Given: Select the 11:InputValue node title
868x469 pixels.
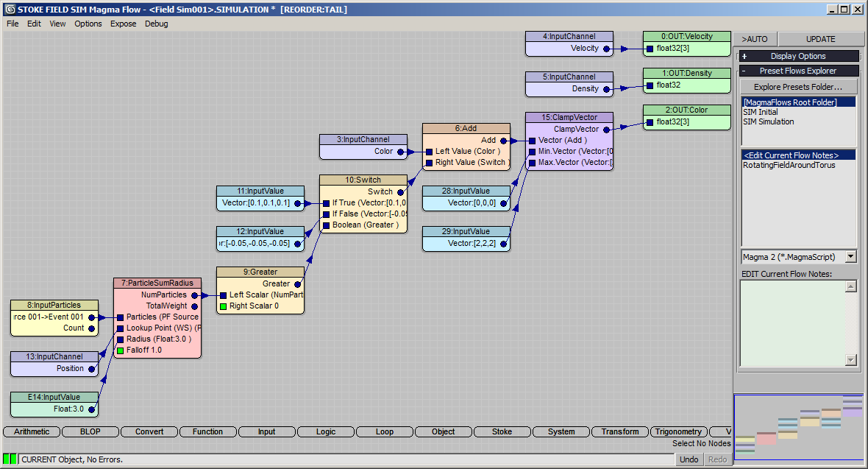Looking at the screenshot, I should (260, 191).
